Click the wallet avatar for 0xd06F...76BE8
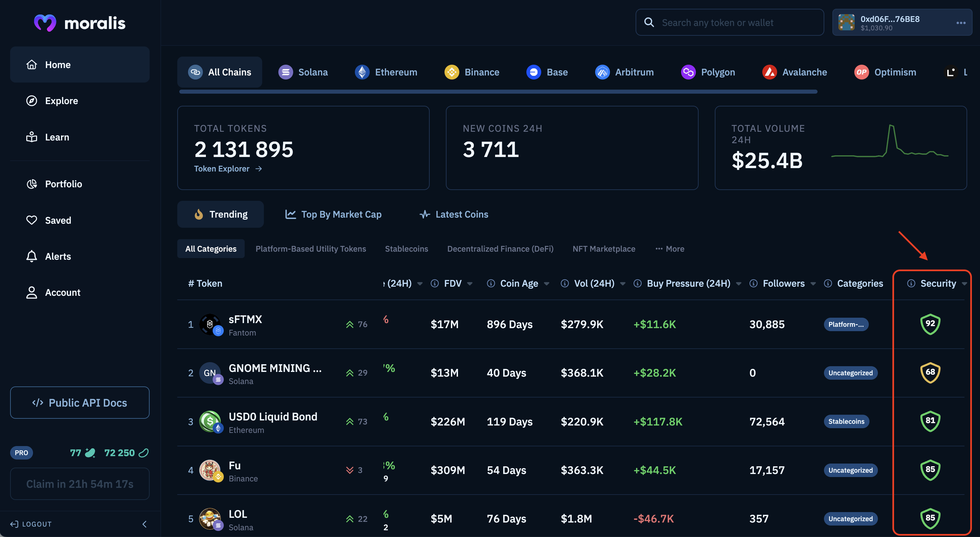The height and width of the screenshot is (537, 980). click(x=847, y=23)
